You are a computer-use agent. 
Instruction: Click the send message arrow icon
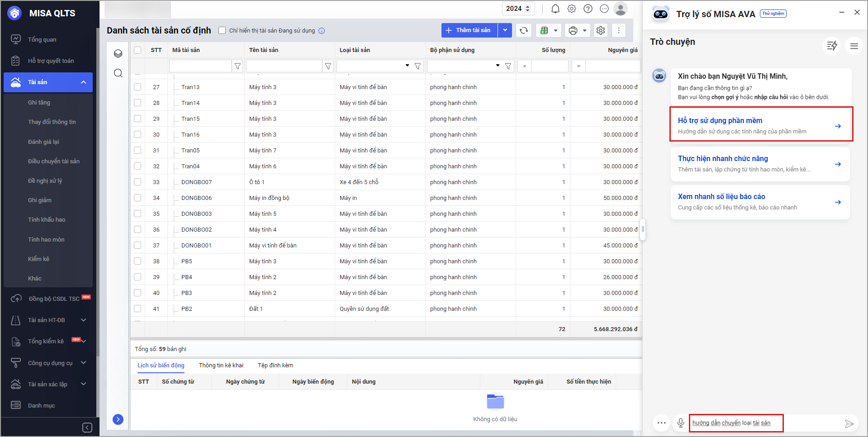tap(849, 423)
